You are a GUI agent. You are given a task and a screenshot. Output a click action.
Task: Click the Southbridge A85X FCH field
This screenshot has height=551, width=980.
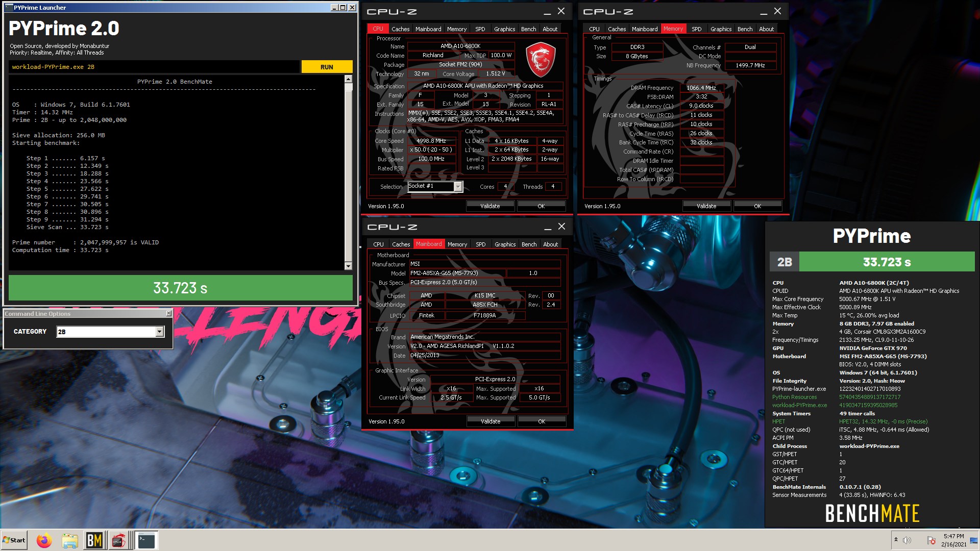coord(485,305)
